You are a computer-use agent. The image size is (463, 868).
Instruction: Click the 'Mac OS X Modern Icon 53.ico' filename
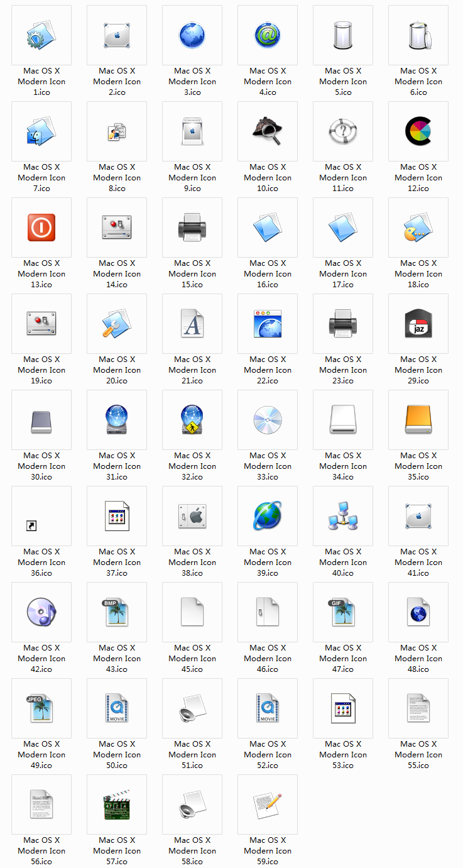343,755
